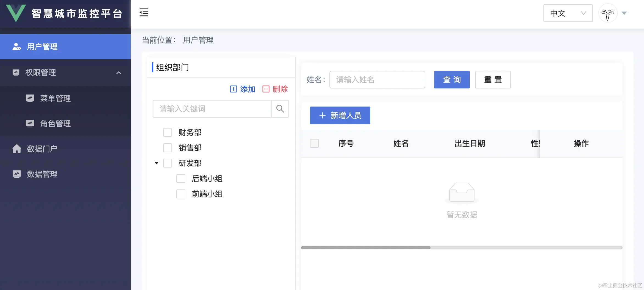644x290 pixels.
Task: Click the 添加 plus-square icon
Action: coord(233,89)
